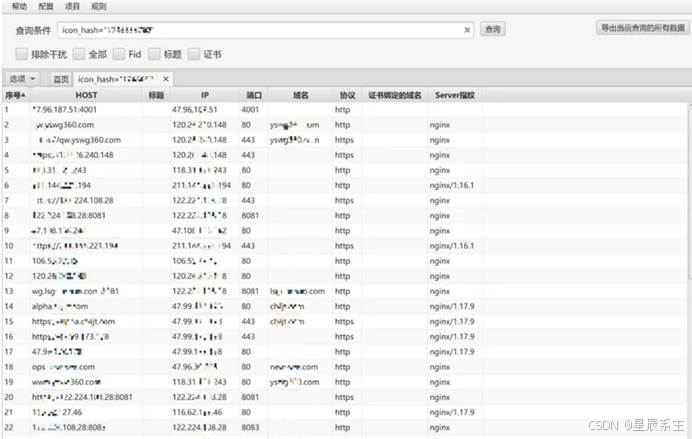Select port 4001 in row 1
Viewport: 692px width, 439px height.
[250, 109]
